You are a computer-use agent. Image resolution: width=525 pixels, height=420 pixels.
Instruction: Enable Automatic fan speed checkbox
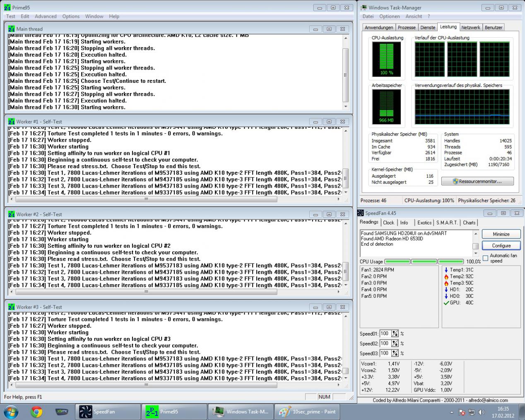pos(485,258)
